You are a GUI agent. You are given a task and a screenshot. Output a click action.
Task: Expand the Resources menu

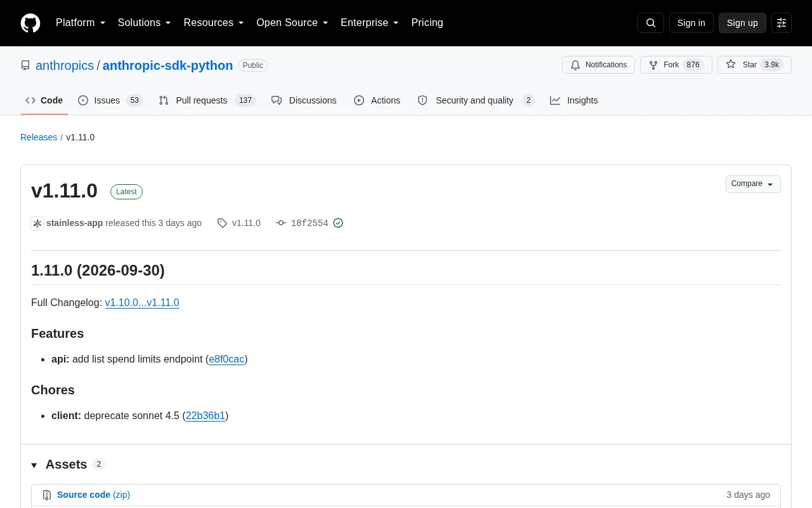214,23
